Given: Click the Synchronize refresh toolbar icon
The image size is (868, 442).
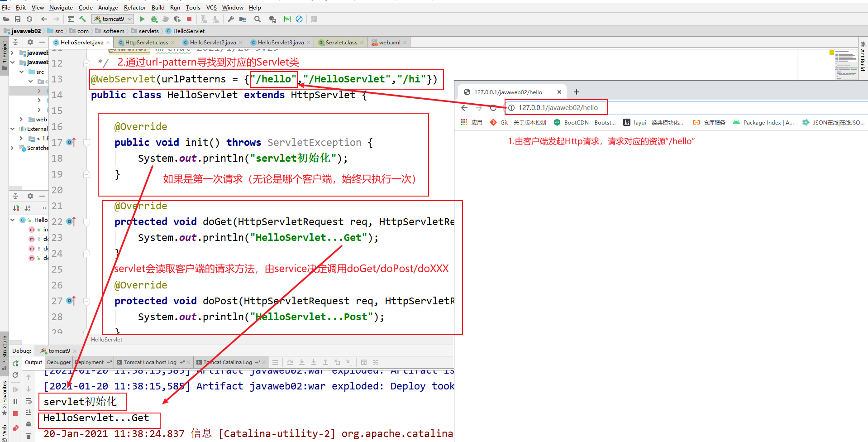Looking at the screenshot, I should (29, 19).
